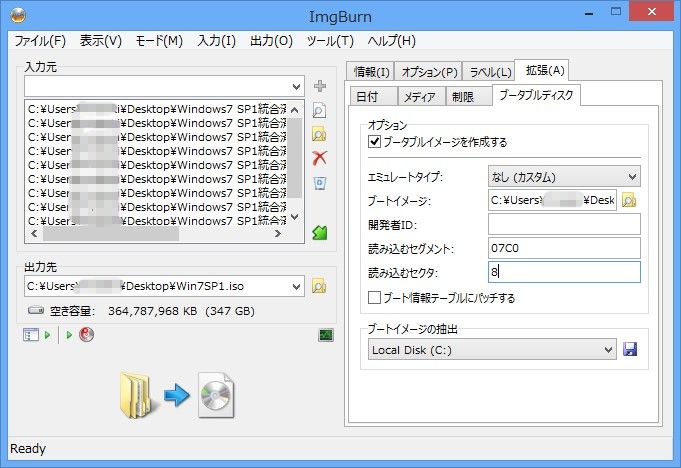Click the clear list recycle bin icon

pos(320,183)
